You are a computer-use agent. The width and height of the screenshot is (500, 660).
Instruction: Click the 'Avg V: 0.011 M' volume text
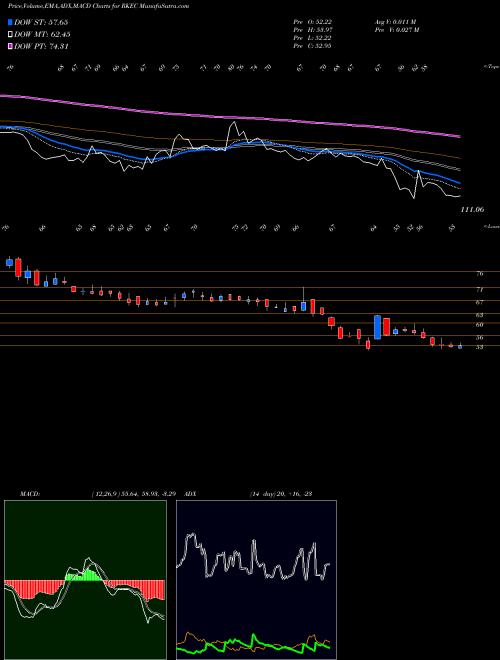pyautogui.click(x=395, y=22)
